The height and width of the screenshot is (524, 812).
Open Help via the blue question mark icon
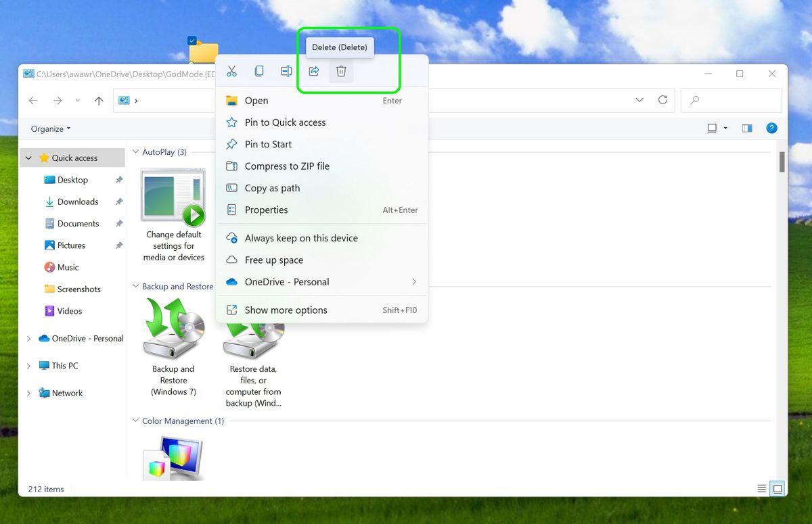click(771, 128)
